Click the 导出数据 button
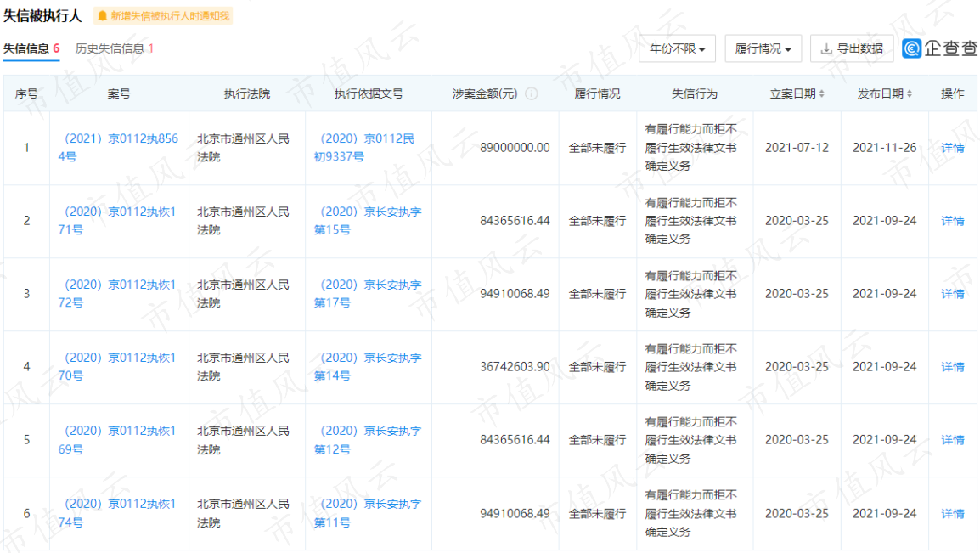This screenshot has height=553, width=980. coord(852,48)
